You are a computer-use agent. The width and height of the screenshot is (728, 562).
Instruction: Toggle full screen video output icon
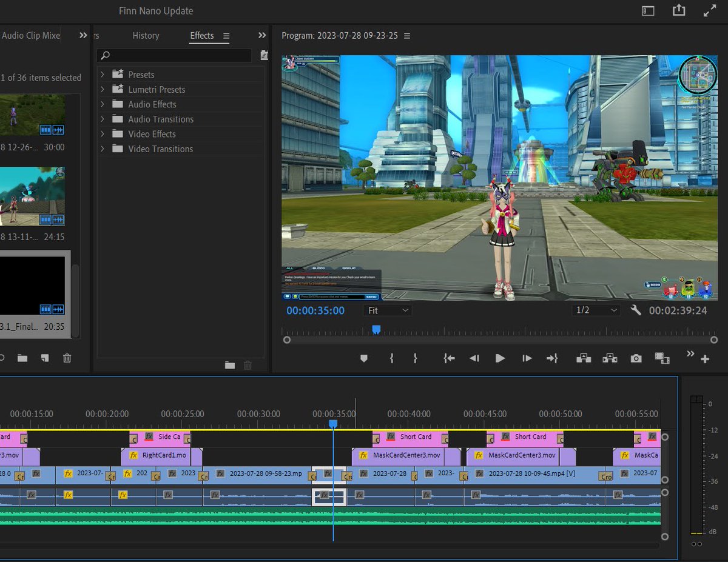pos(709,10)
